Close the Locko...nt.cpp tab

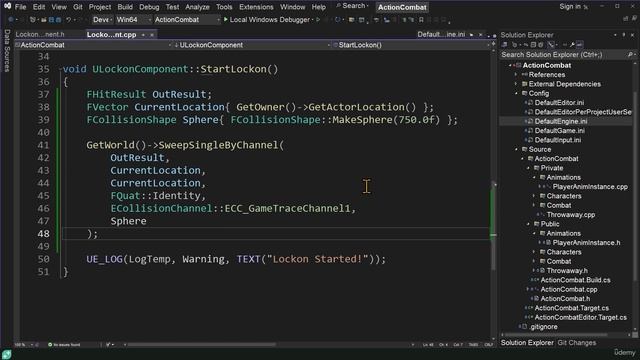coord(152,35)
